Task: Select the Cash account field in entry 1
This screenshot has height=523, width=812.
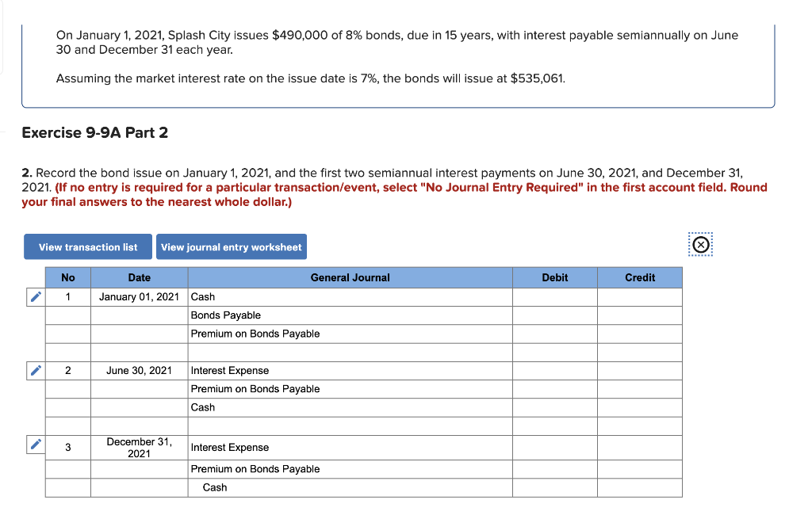Action: point(349,296)
